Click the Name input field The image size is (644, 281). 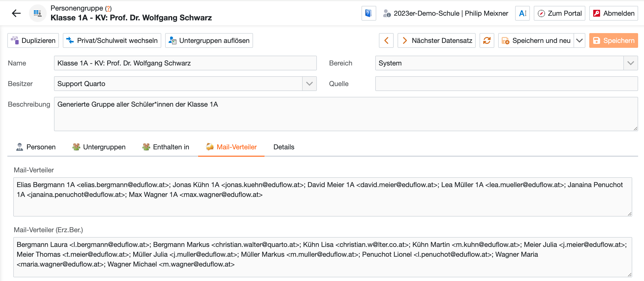point(185,63)
